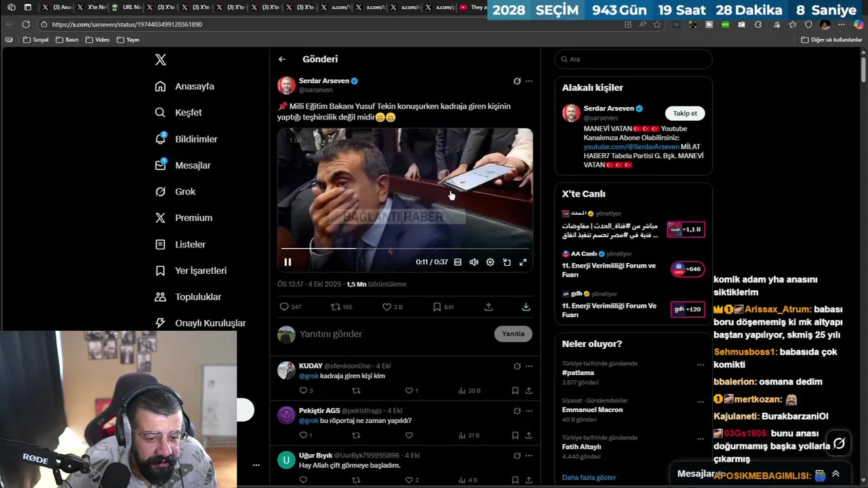Viewport: 868px width, 488px height.
Task: Click Grok icon on Uğur Bıyık's reply
Action: pos(517,455)
